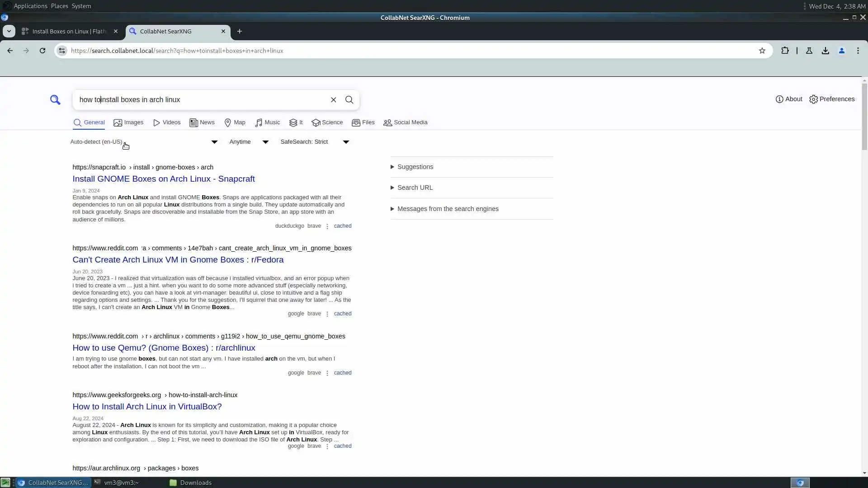Open Chromium downloads tray icon
This screenshot has height=488, width=868.
click(825, 51)
